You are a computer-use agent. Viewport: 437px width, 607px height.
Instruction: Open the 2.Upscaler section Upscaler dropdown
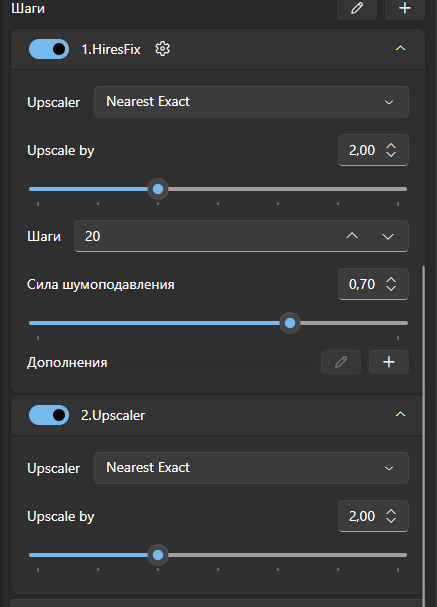(251, 468)
